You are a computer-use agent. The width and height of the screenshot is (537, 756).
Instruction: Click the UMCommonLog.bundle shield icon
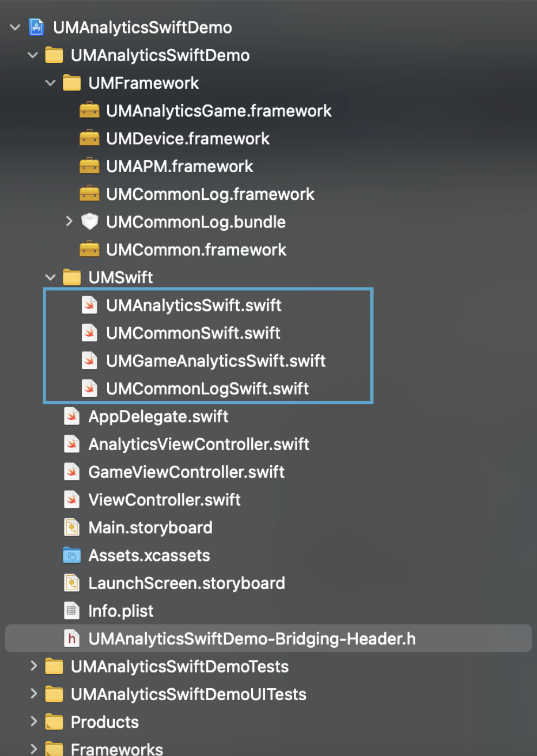(89, 221)
